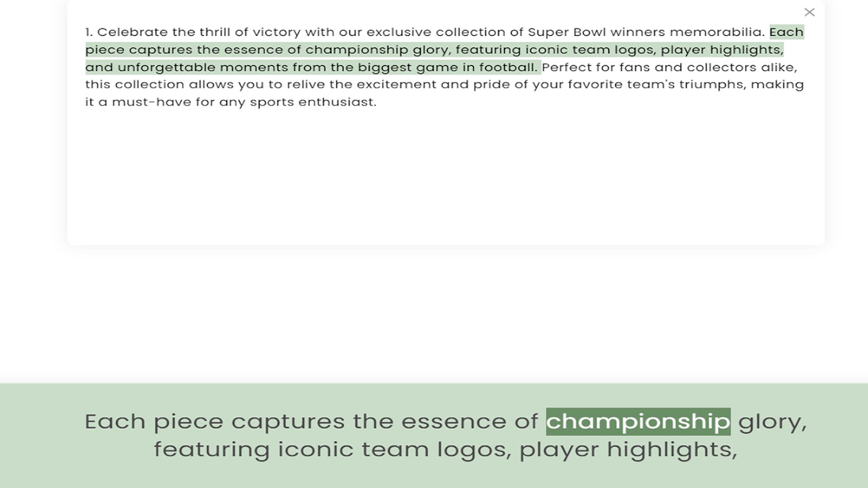Click "Each" at the start of the bottom caption

[x=115, y=422]
